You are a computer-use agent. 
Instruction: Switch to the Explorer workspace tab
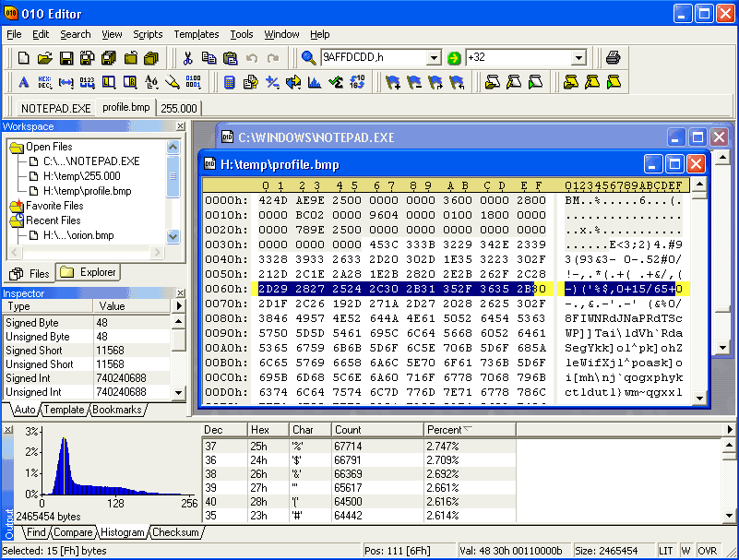coord(89,272)
